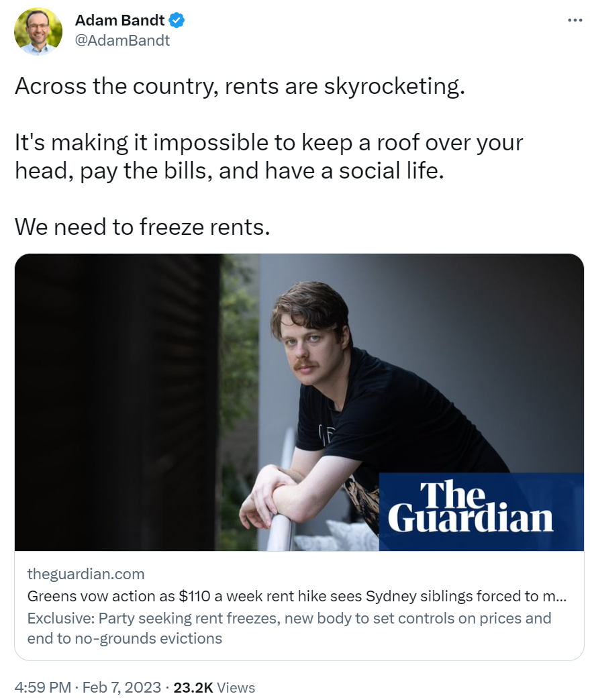This screenshot has width=590, height=700.
Task: Open the three-dot more options menu
Action: (x=575, y=20)
